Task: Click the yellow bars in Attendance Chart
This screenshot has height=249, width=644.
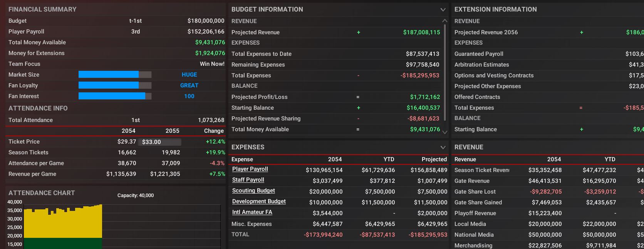Action: (63, 223)
